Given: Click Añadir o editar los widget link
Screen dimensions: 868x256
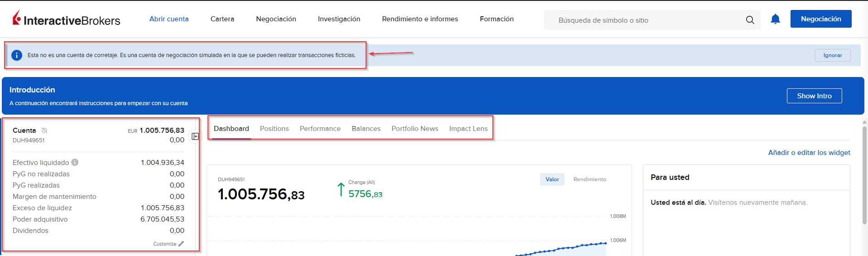Looking at the screenshot, I should (x=809, y=153).
